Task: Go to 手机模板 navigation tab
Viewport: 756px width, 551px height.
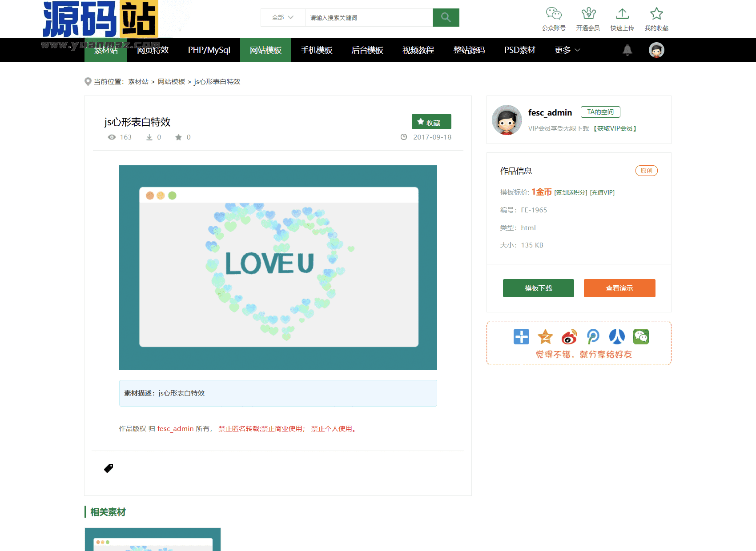Action: click(316, 50)
